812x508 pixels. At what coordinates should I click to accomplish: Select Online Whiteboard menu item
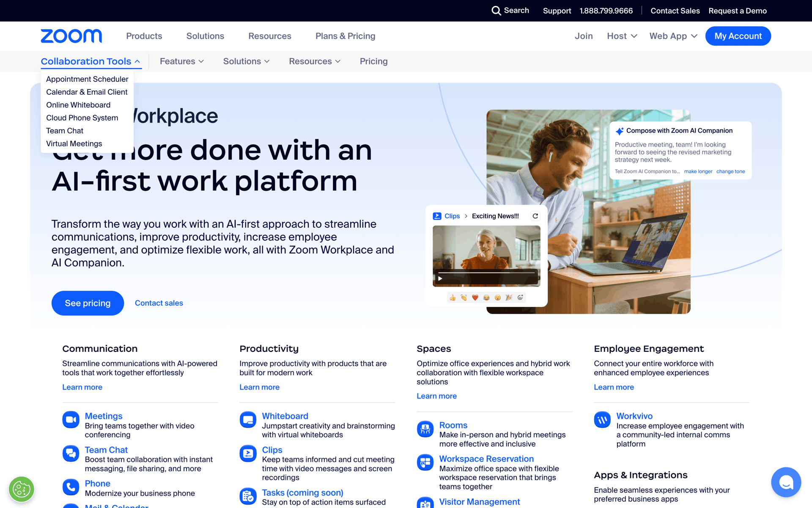[x=78, y=105]
